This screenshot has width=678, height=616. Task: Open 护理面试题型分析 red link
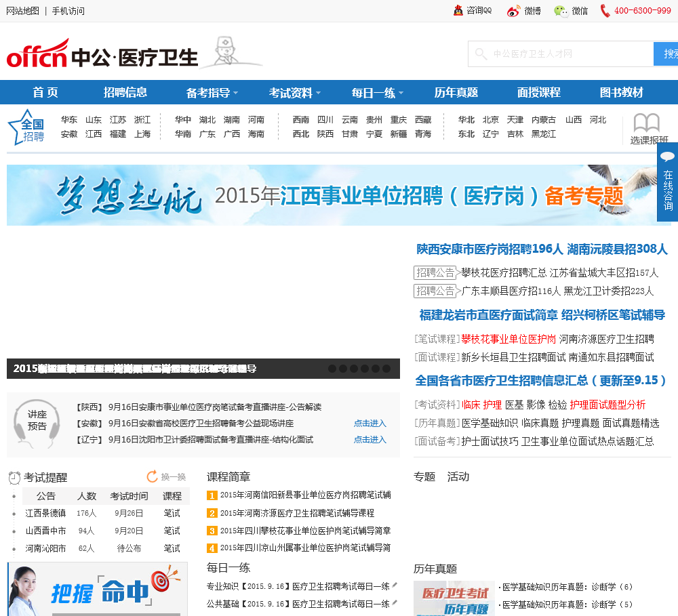coord(607,405)
